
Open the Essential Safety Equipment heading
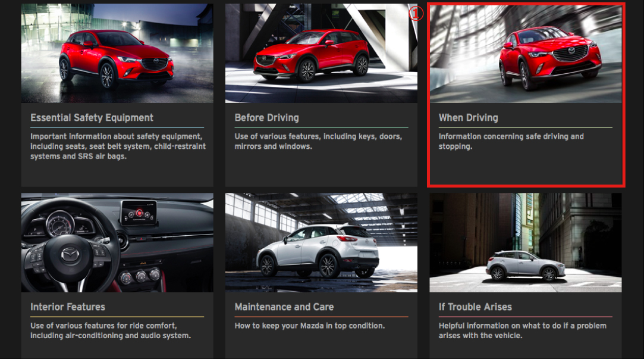click(x=92, y=118)
